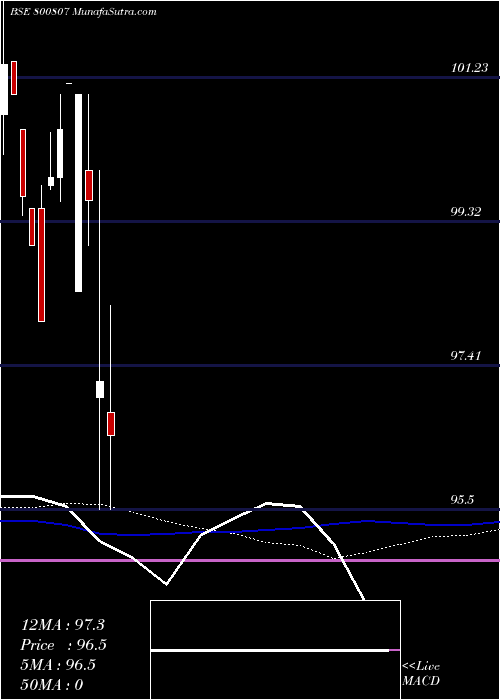The height and width of the screenshot is (700, 500).
Task: Click the Price : 96.5 readout
Action: 64,645
